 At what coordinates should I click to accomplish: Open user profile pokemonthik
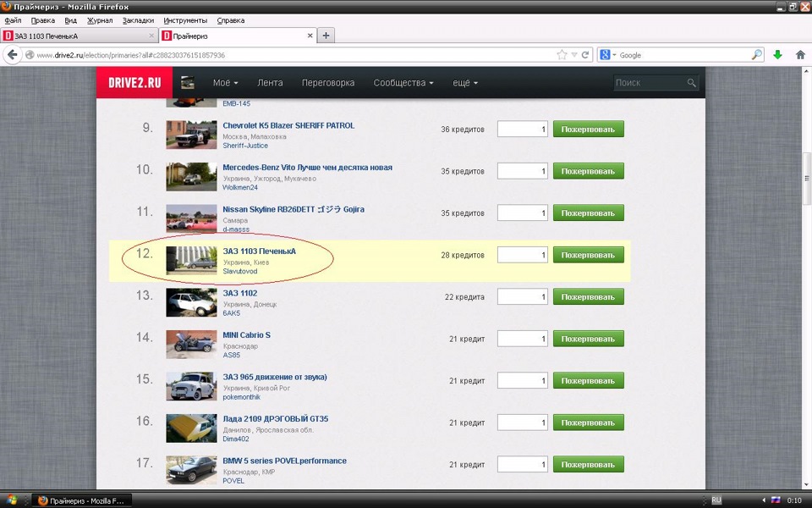click(241, 397)
